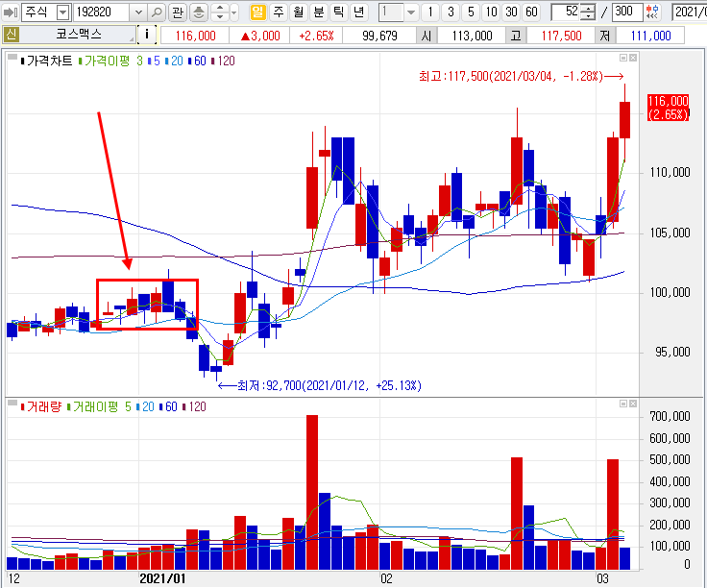Click the chart compress/expand arrows icon
707x588 pixels.
point(651,12)
